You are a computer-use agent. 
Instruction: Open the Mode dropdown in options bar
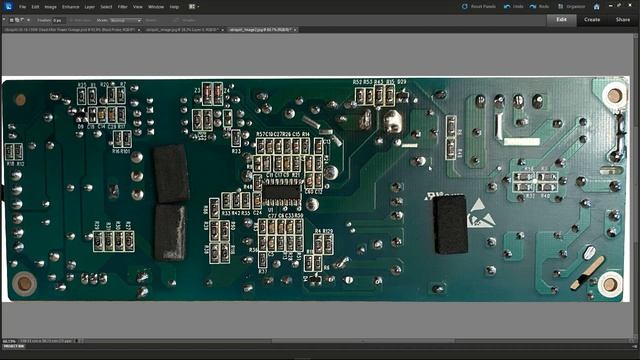pyautogui.click(x=126, y=20)
